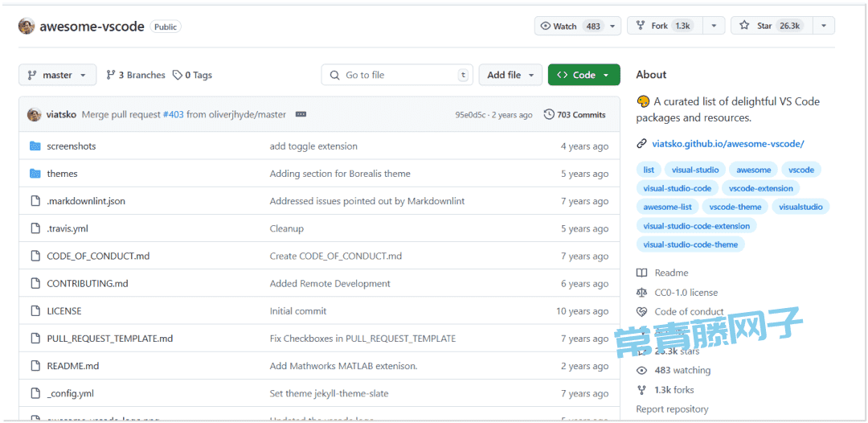
Task: Open commit 'add toggle extension'
Action: tap(313, 146)
